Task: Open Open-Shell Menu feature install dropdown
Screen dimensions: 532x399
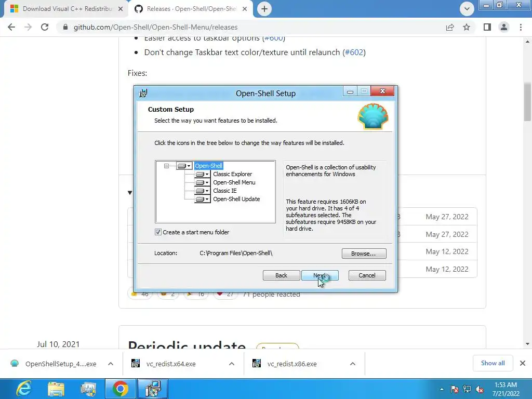Action: (202, 182)
